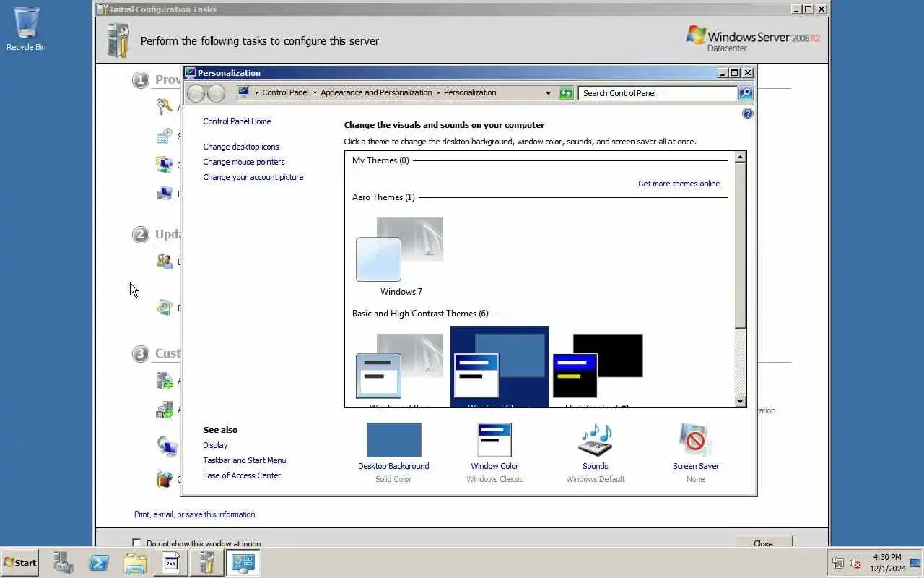924x578 pixels.
Task: Click the Show desktop button in tray
Action: coord(916,562)
